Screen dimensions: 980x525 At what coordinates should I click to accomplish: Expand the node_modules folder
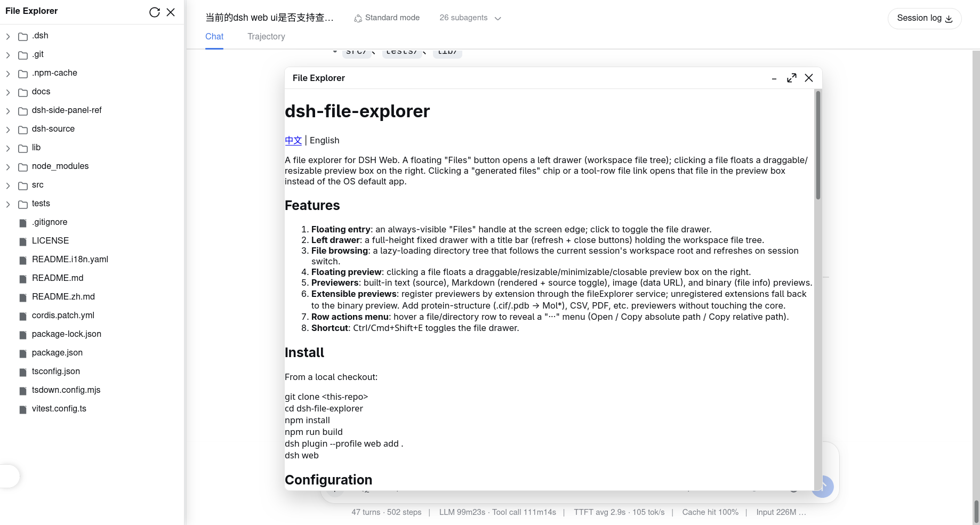[x=8, y=167]
